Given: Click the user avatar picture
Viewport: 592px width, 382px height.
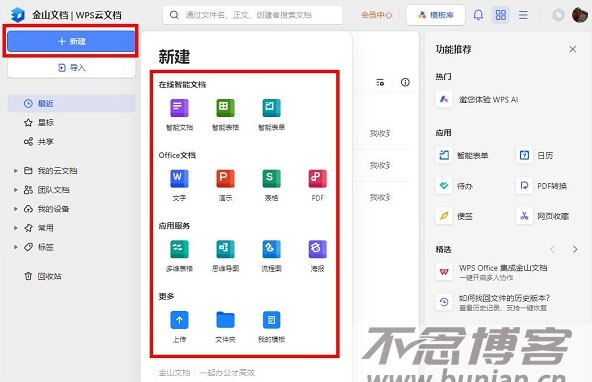Looking at the screenshot, I should pyautogui.click(x=580, y=15).
